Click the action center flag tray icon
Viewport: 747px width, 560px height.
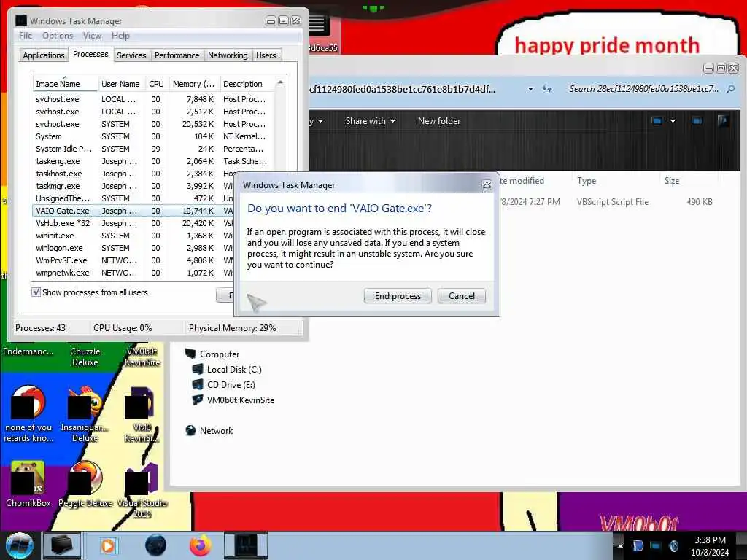(x=638, y=546)
